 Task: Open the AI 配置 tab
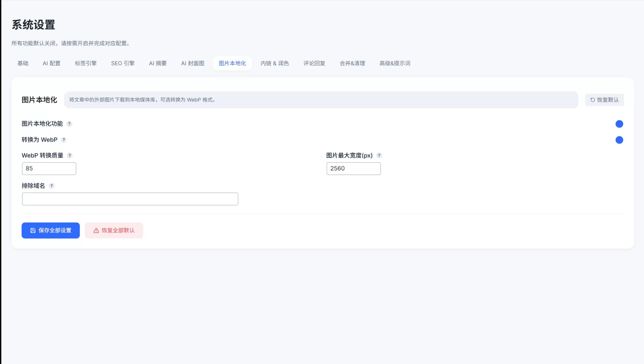52,63
